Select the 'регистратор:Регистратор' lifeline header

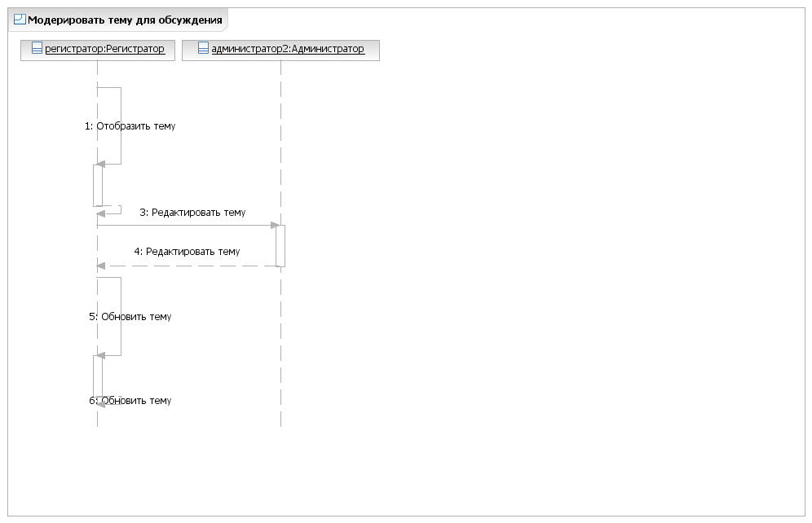[x=98, y=51]
